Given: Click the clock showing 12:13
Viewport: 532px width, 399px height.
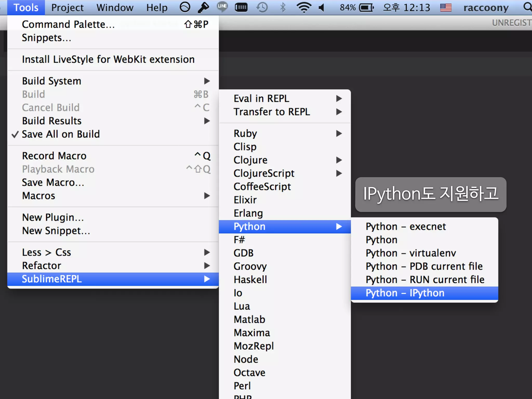Looking at the screenshot, I should [x=407, y=8].
